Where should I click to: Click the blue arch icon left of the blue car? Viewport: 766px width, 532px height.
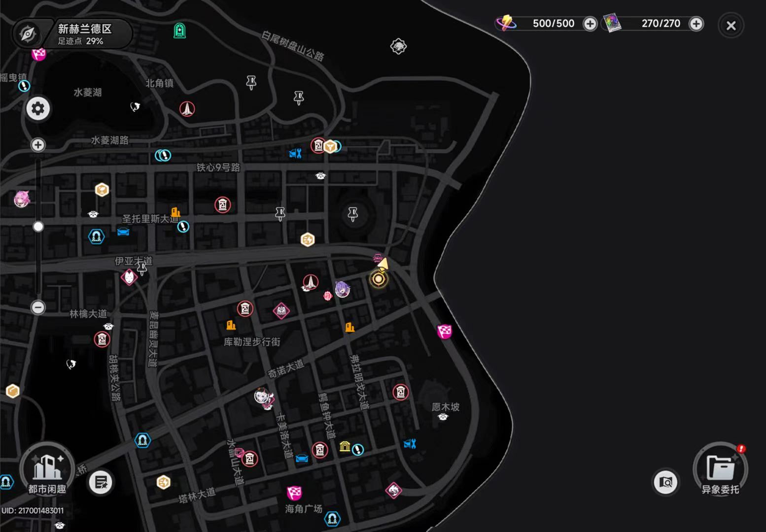(x=96, y=236)
